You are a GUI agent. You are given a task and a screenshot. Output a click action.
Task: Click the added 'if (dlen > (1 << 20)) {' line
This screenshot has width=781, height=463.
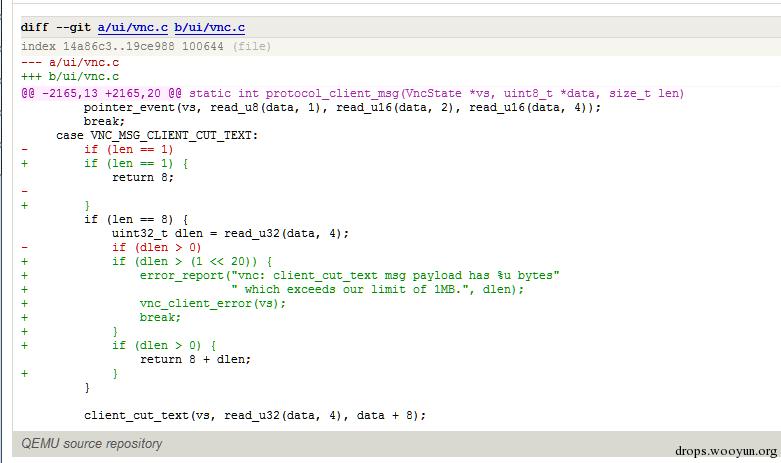tap(192, 261)
